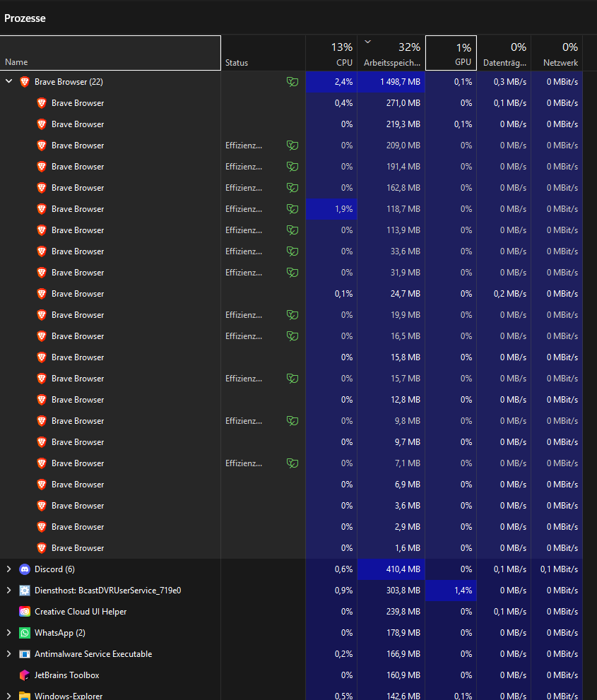Click efficiency leaf on the 191,4 MB row

point(292,167)
